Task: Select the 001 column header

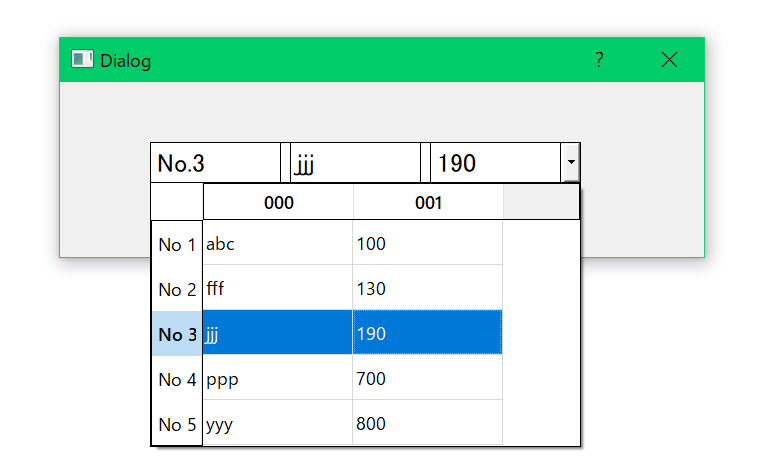Action: click(x=428, y=202)
